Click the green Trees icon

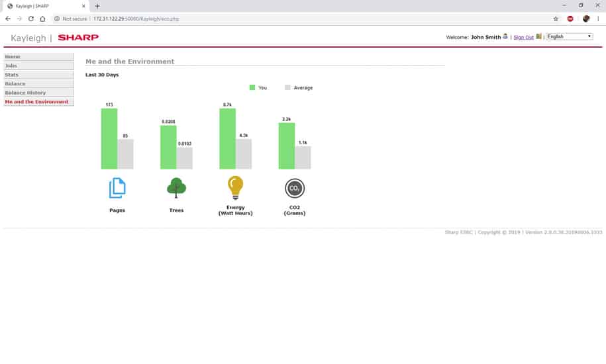coord(176,188)
